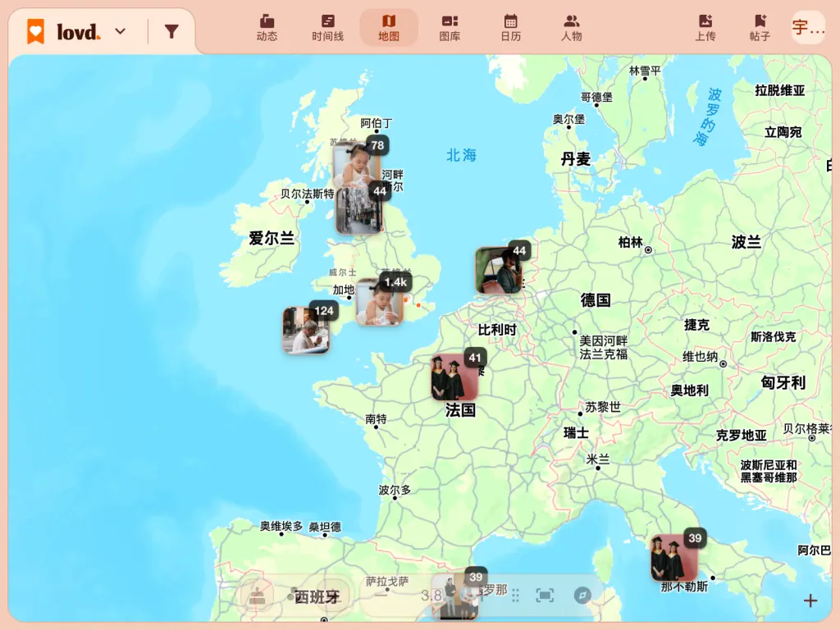Click the 南特 city label

point(376,419)
